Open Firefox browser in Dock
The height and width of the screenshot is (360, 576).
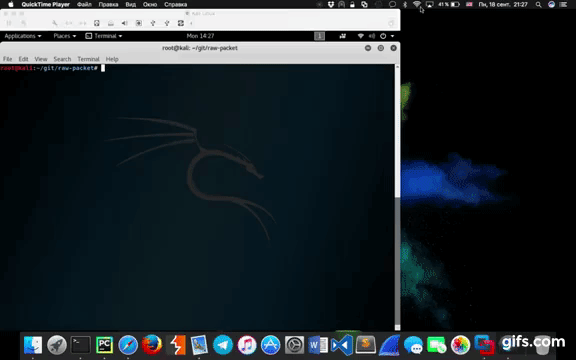152,345
